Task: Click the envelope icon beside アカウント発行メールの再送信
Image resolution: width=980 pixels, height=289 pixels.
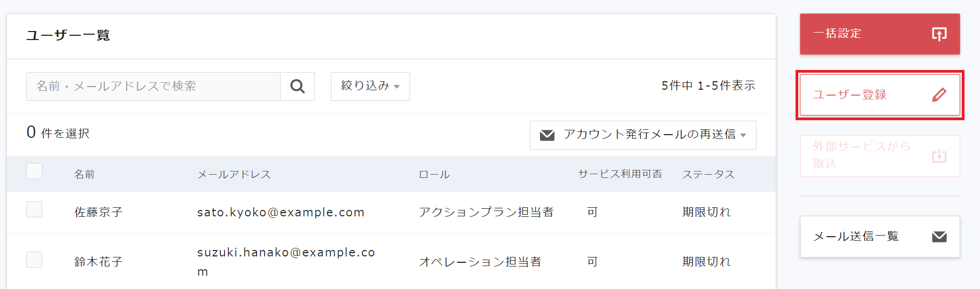Action: (547, 135)
